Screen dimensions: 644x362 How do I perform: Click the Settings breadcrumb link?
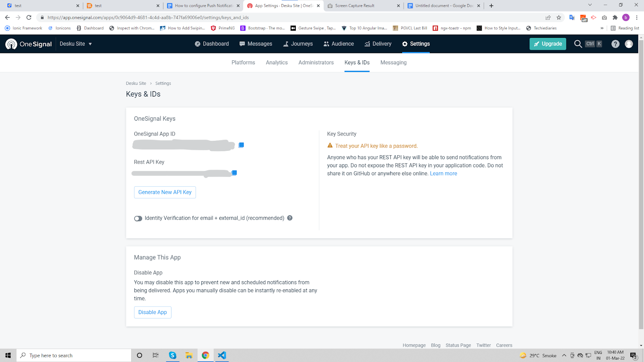163,83
